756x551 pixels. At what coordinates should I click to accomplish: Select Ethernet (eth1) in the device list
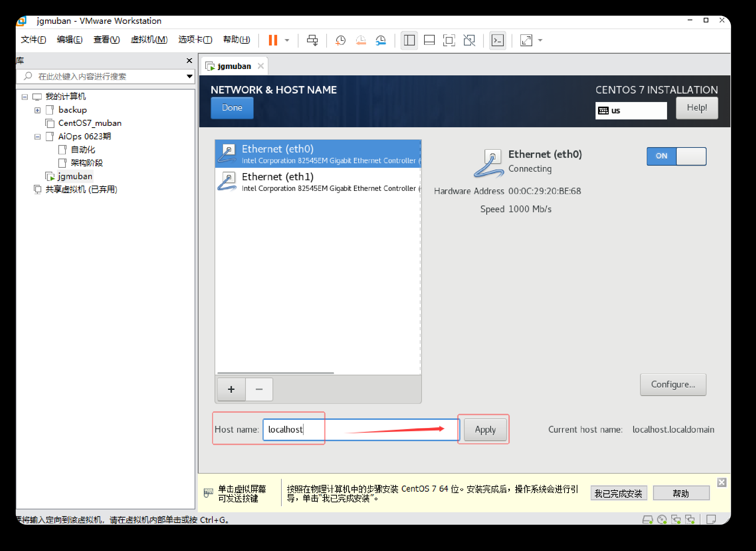click(318, 182)
